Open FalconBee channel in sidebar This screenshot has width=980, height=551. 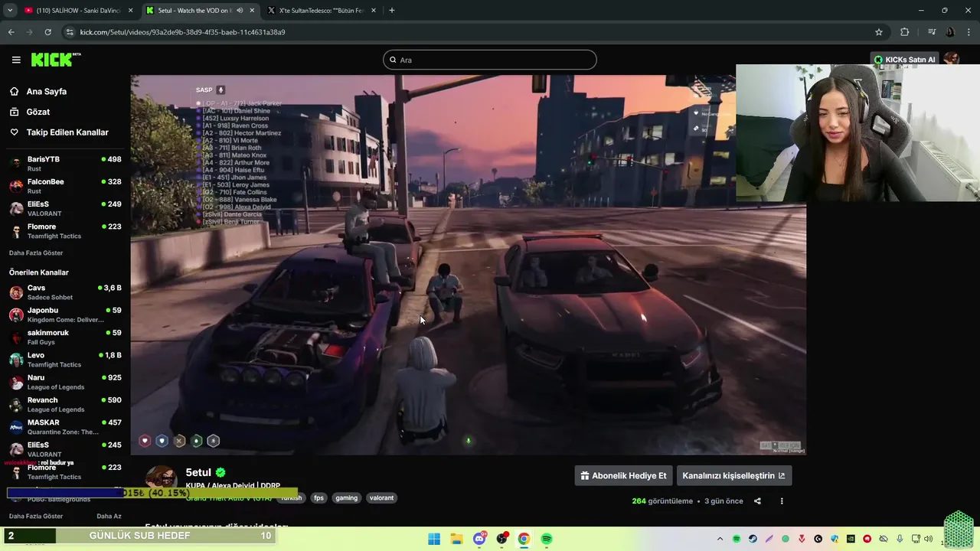65,186
